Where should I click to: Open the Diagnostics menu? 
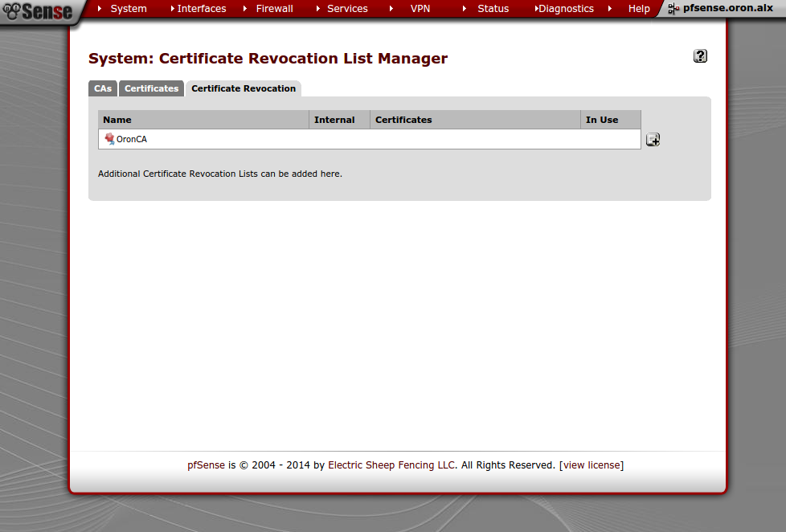566,9
